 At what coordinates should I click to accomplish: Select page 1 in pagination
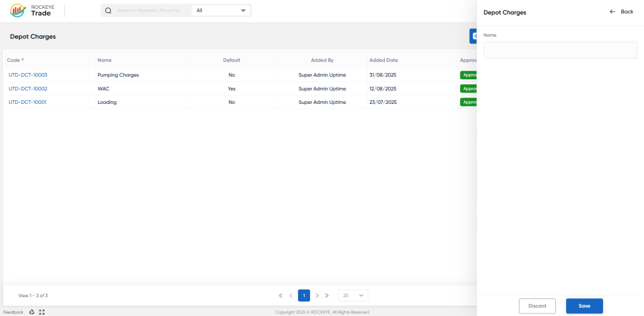pyautogui.click(x=304, y=295)
